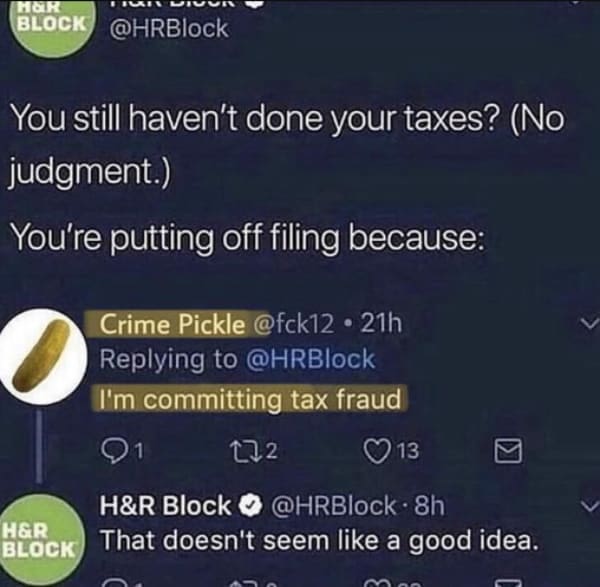This screenshot has height=587, width=600.
Task: Visit @HRBlock mention in Replying to line
Action: coord(310,359)
